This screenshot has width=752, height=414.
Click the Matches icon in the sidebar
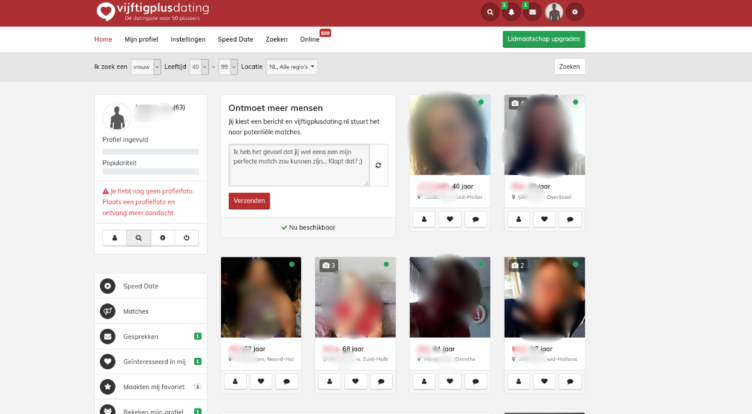[107, 311]
